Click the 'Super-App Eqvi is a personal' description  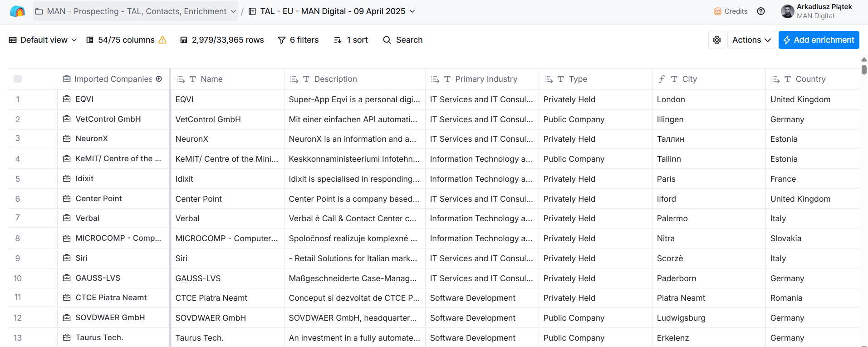coord(355,99)
